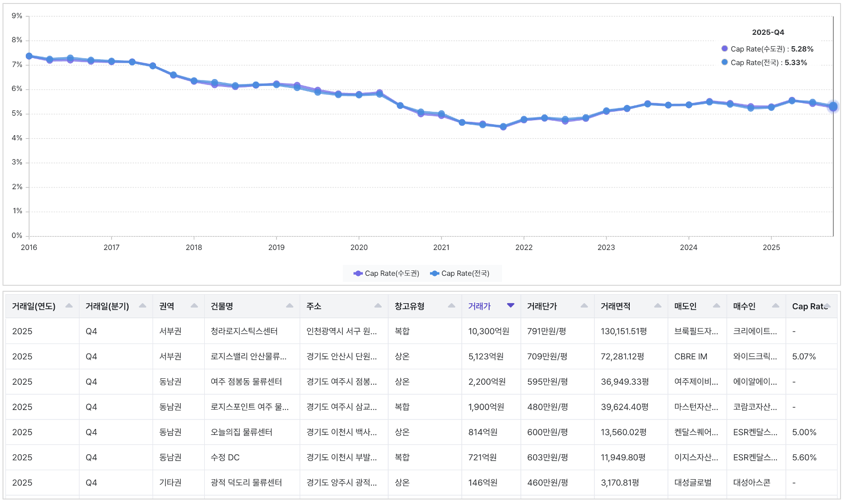Sort table by 건물명 arrow

pos(290,306)
